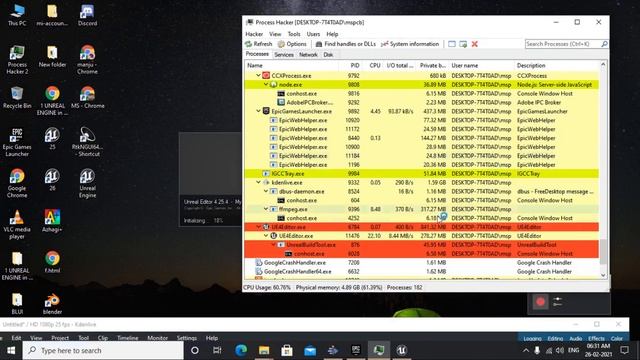This screenshot has height=360, width=640.
Task: Click the taskbar search box
Action: (x=103, y=350)
